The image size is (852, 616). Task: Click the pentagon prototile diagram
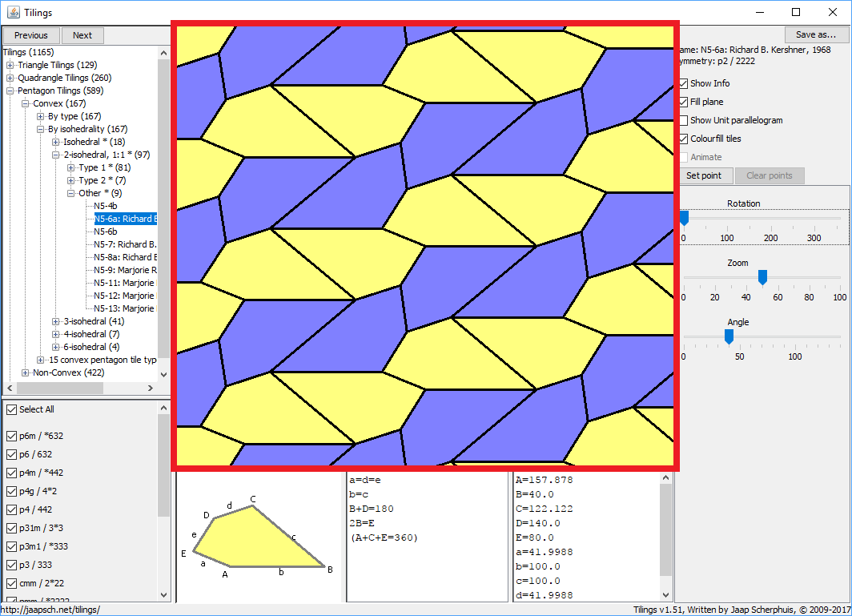[259, 537]
